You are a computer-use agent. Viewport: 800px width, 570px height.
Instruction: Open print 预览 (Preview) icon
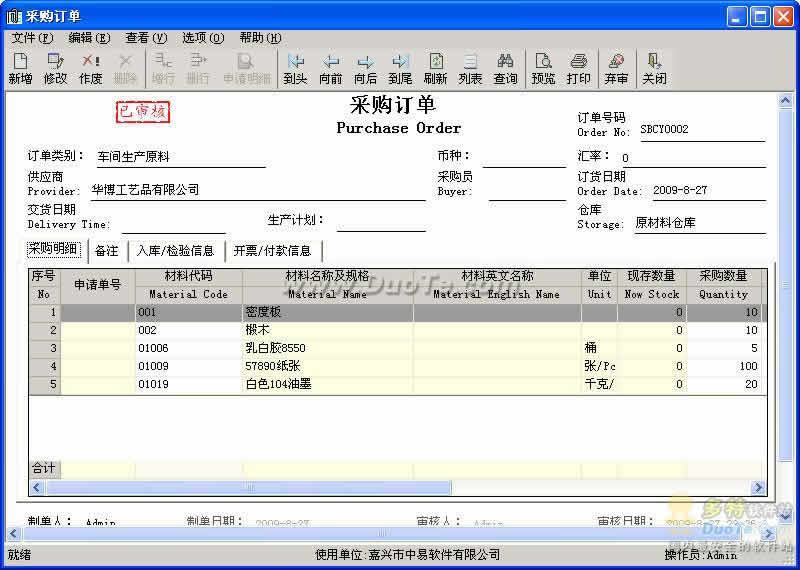coord(543,69)
